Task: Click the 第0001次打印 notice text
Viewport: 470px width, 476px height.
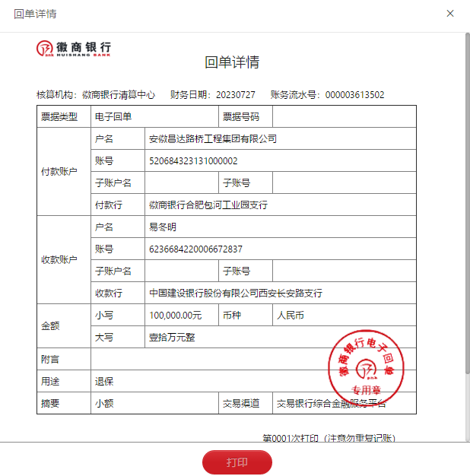Action: (329, 439)
